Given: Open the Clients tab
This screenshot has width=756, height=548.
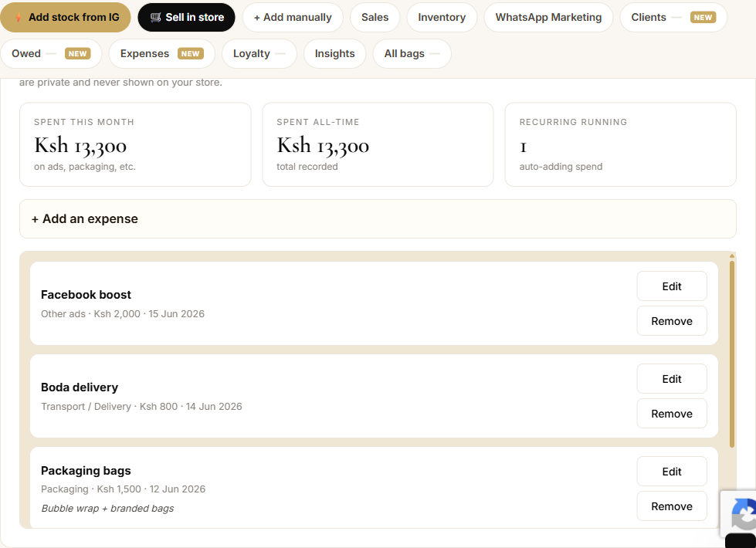Looking at the screenshot, I should coord(673,17).
